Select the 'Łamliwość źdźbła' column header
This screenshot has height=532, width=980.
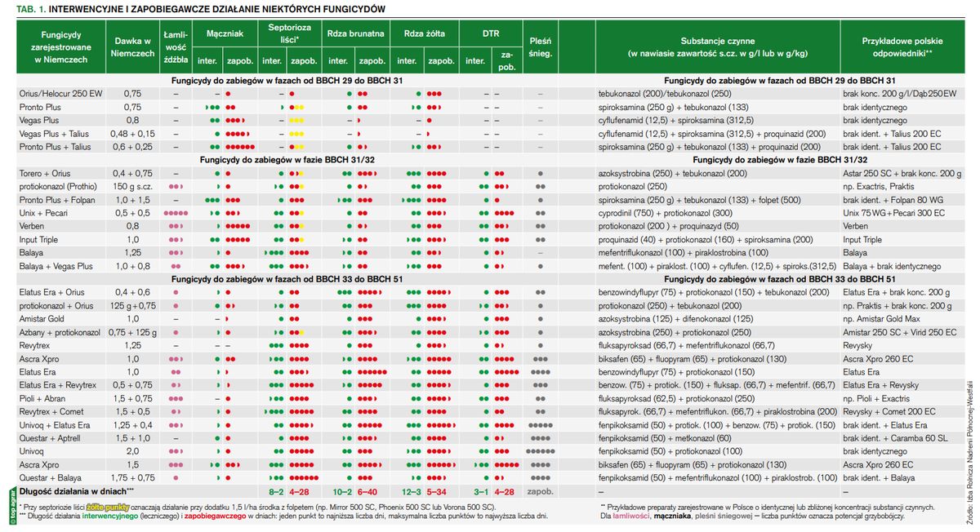pyautogui.click(x=176, y=47)
